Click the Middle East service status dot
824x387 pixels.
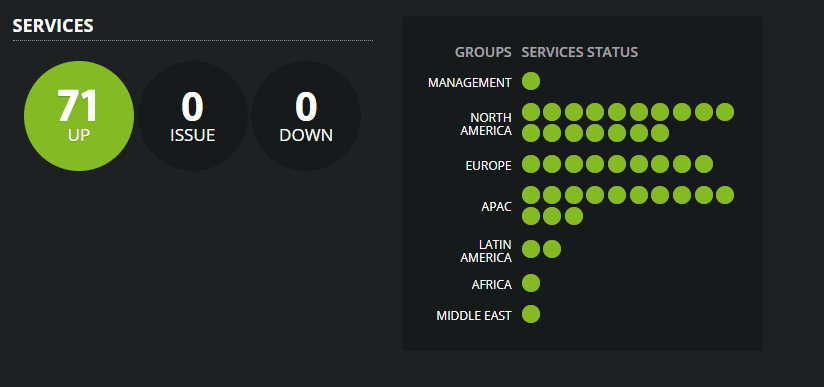(x=531, y=314)
